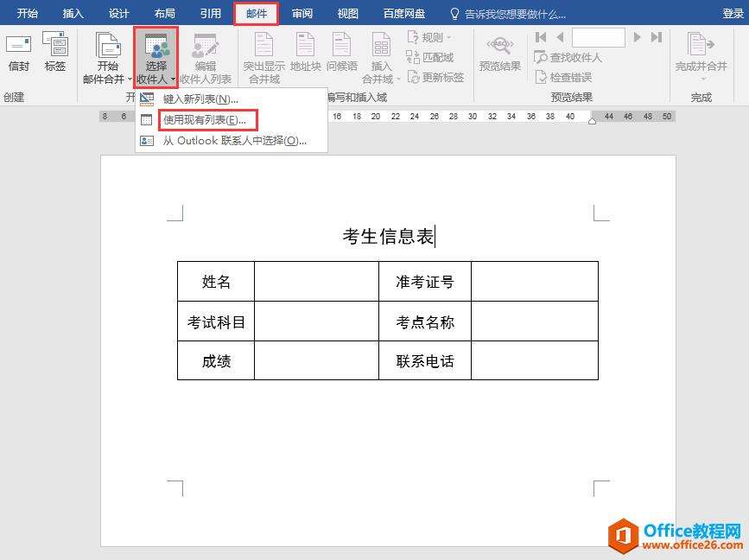This screenshot has height=560, width=749.
Task: Click the next record navigation arrow
Action: [x=637, y=37]
